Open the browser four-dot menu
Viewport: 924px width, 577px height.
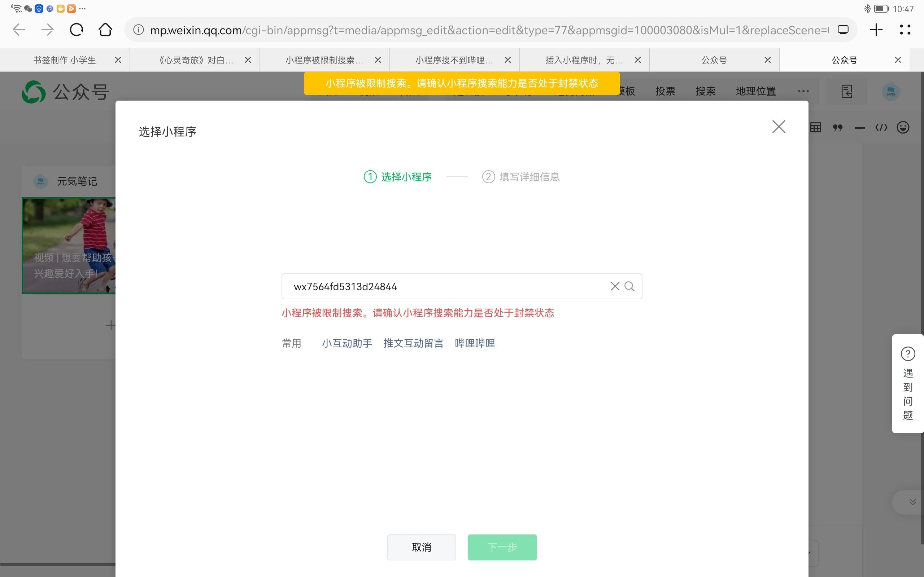(905, 30)
